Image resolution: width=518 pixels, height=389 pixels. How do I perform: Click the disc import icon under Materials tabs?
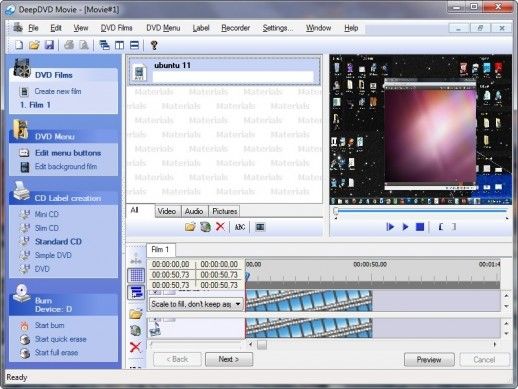click(x=205, y=227)
